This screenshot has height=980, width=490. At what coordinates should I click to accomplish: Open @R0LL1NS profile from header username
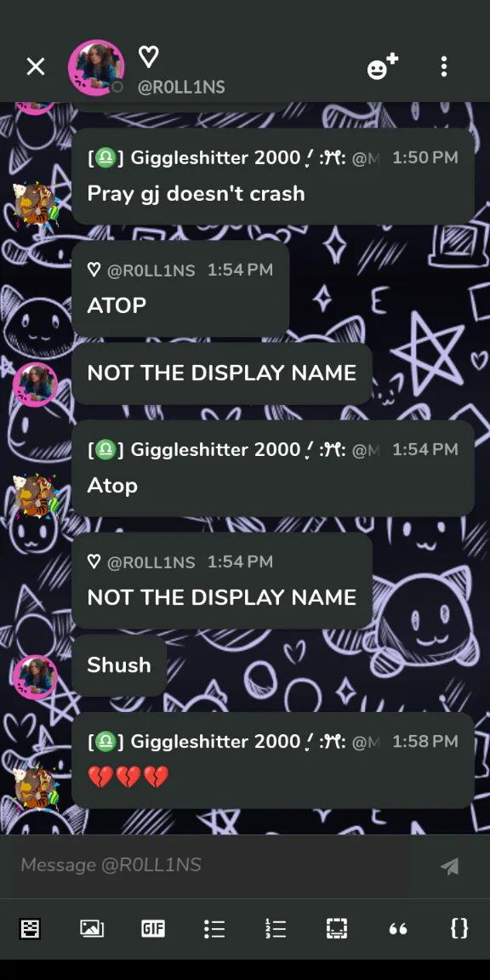click(x=181, y=87)
